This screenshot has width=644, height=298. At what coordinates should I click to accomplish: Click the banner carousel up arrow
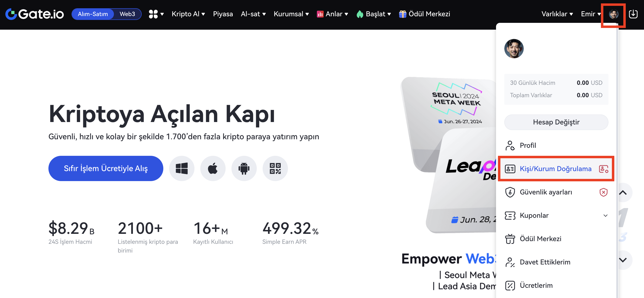tap(623, 193)
